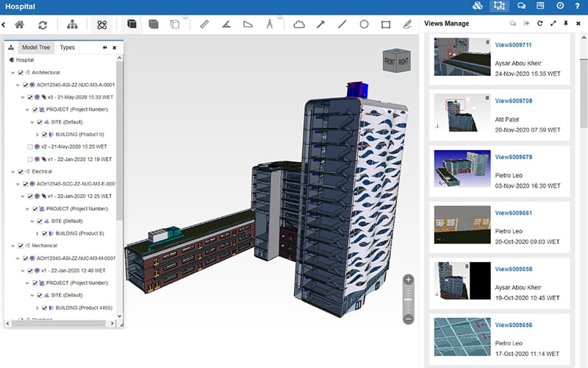The width and height of the screenshot is (588, 368).
Task: Open the comments chat icon in header
Action: 521,6
